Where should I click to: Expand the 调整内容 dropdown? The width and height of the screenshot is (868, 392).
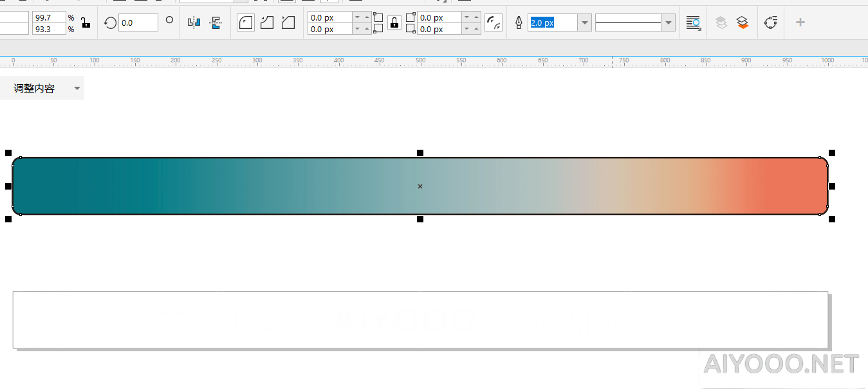[x=77, y=89]
